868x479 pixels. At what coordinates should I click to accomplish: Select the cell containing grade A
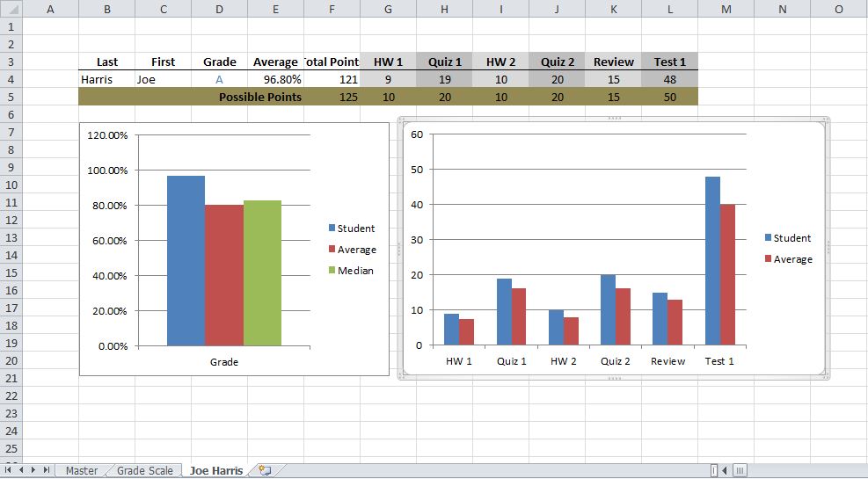click(x=219, y=79)
